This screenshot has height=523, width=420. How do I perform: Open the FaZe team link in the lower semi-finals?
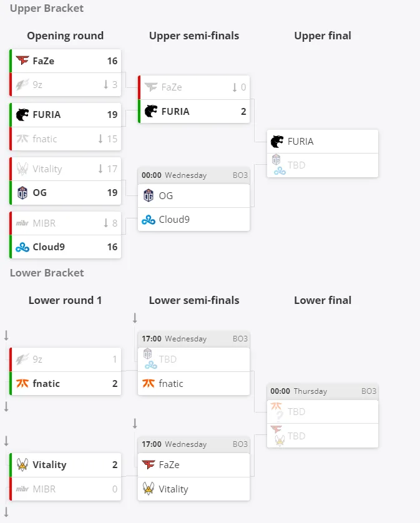(169, 464)
